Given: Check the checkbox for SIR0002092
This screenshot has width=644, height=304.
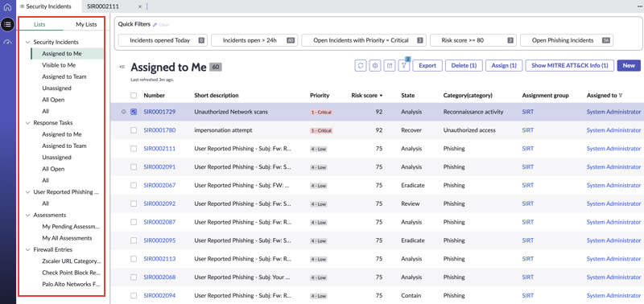Looking at the screenshot, I should pos(134,203).
